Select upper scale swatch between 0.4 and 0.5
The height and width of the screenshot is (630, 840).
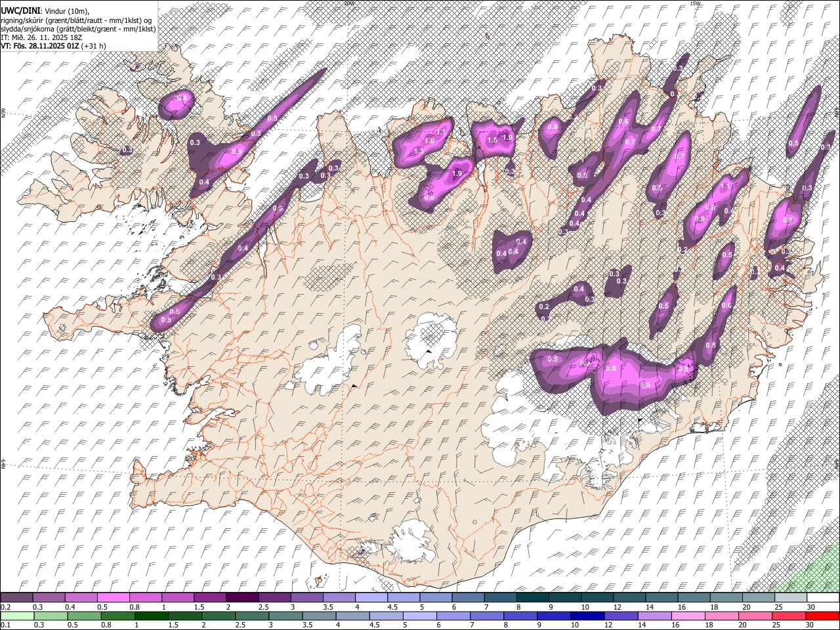tap(81, 598)
